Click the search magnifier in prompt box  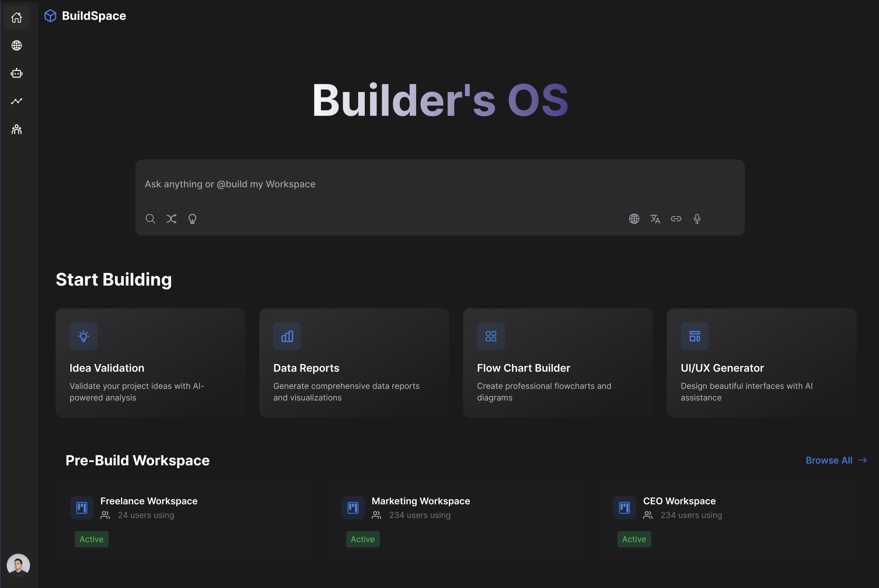coord(150,218)
